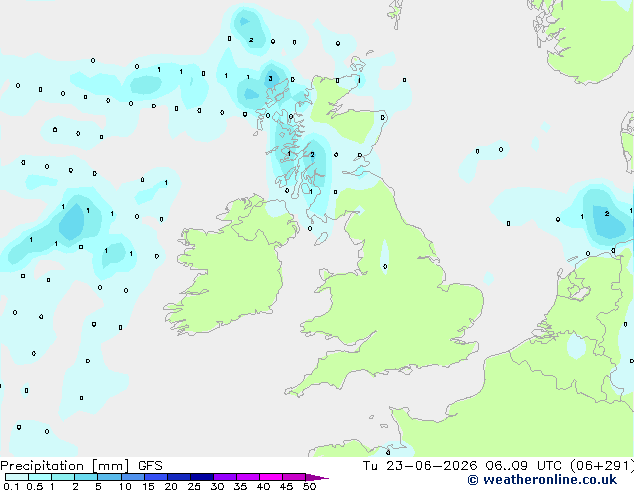634x490 pixels.
Task: Click the 20–25 mm legend color swatch
Action: click(179, 477)
